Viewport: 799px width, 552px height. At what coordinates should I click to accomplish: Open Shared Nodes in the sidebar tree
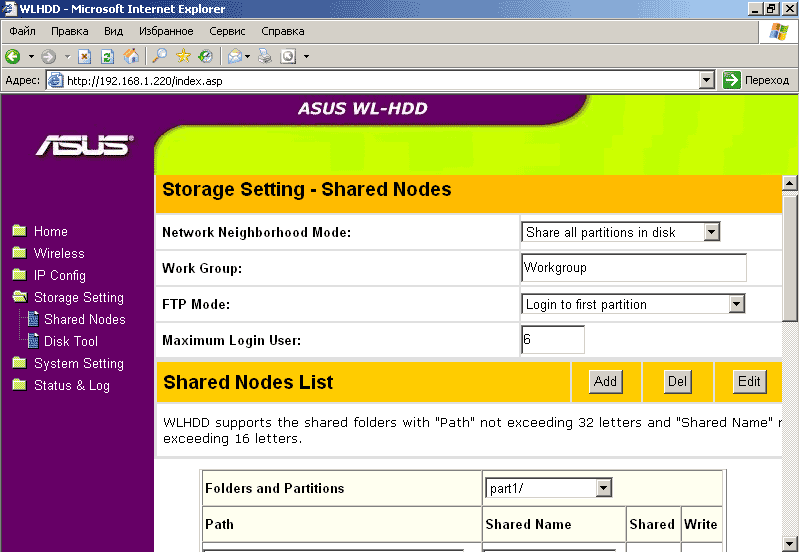[x=85, y=320]
